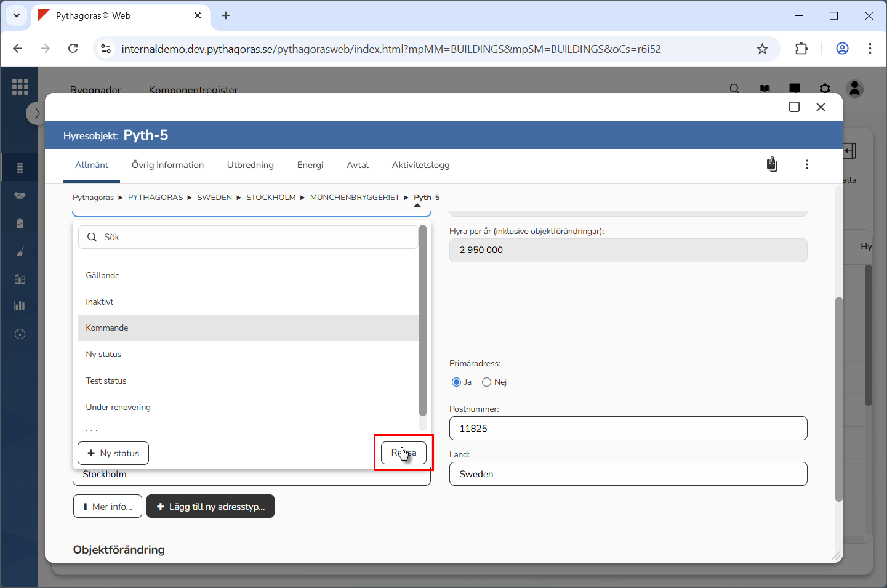The width and height of the screenshot is (887, 588).
Task: Switch to the Energi tab
Action: pos(310,165)
